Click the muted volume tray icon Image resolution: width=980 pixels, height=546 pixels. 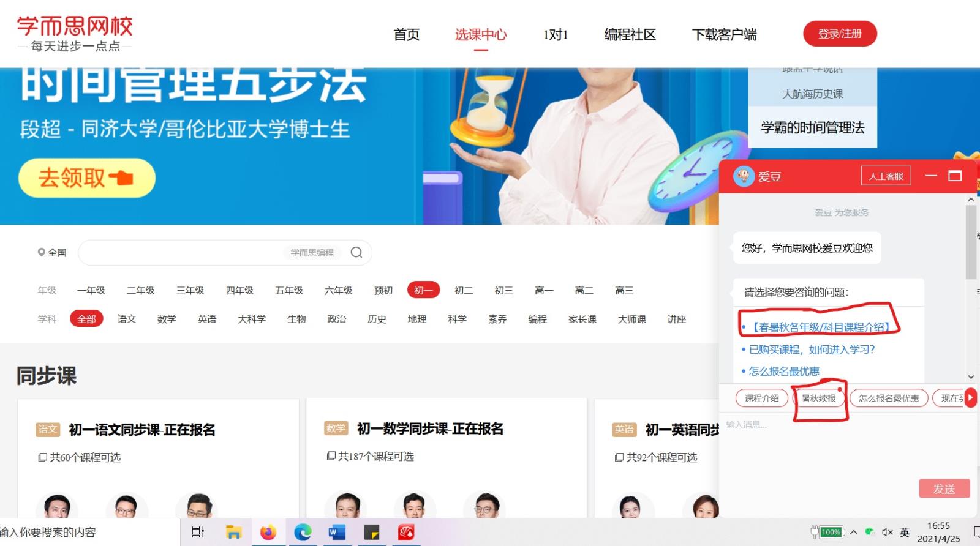pyautogui.click(x=887, y=532)
